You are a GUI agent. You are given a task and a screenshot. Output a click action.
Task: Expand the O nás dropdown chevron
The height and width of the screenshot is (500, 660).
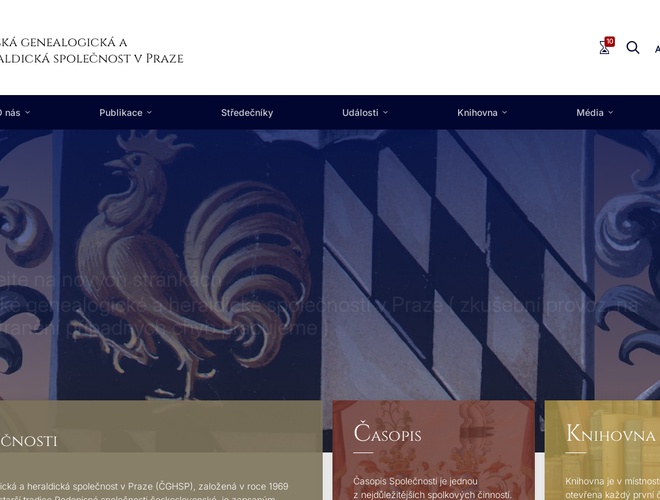tap(28, 112)
